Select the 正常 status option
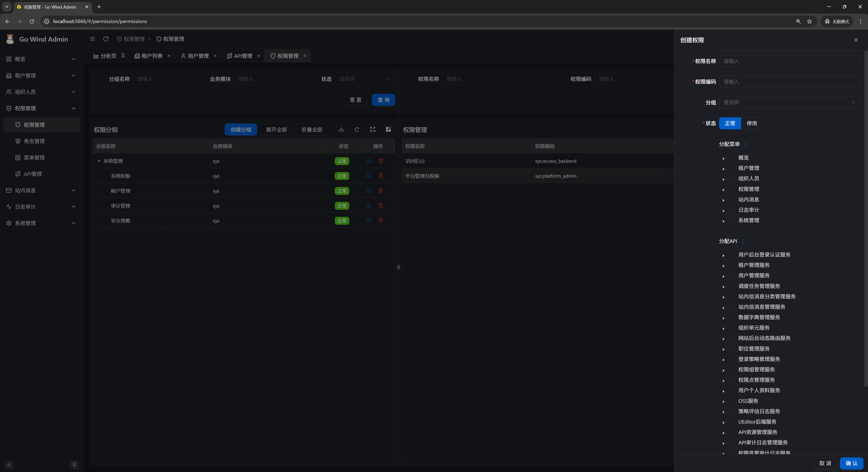 point(730,123)
